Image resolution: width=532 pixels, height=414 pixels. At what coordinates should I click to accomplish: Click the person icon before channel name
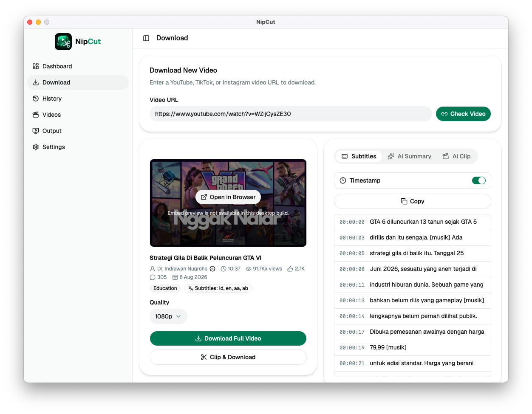tap(153, 269)
